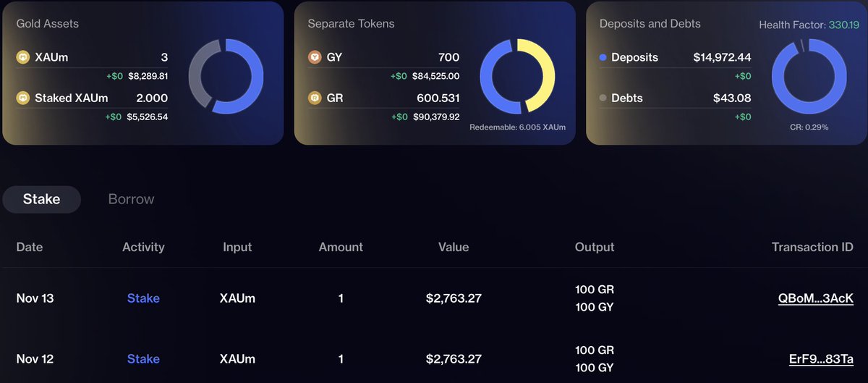Image resolution: width=868 pixels, height=383 pixels.
Task: Click the 100 GR output in Nov 13 row
Action: pos(595,290)
